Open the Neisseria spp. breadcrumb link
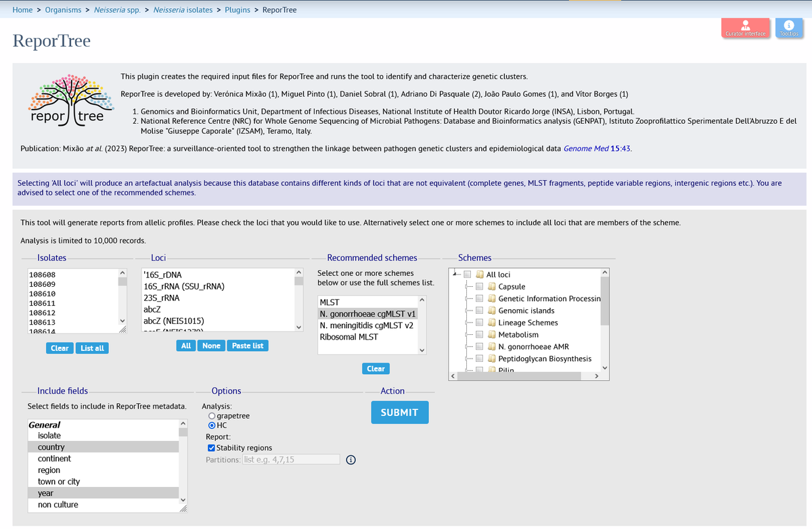This screenshot has height=529, width=812. [117, 9]
